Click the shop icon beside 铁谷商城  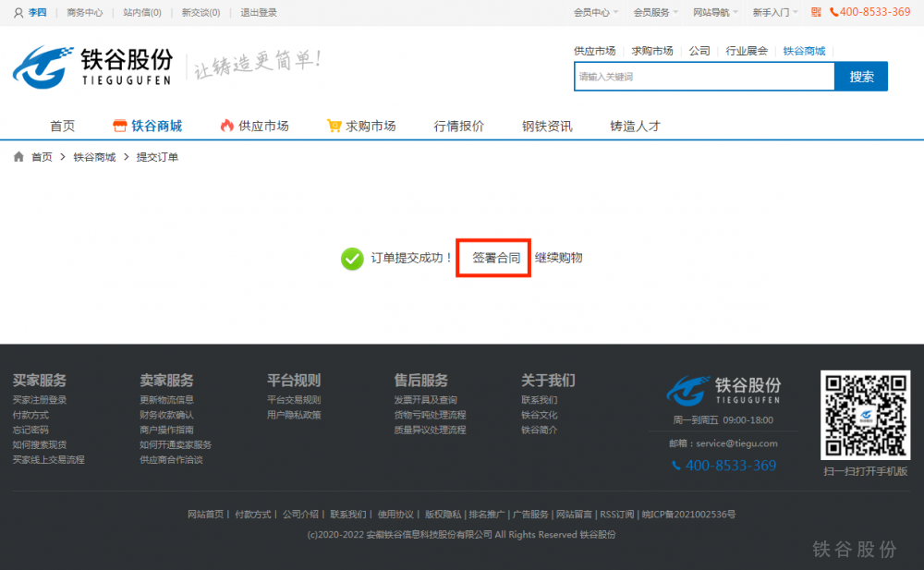pos(118,126)
